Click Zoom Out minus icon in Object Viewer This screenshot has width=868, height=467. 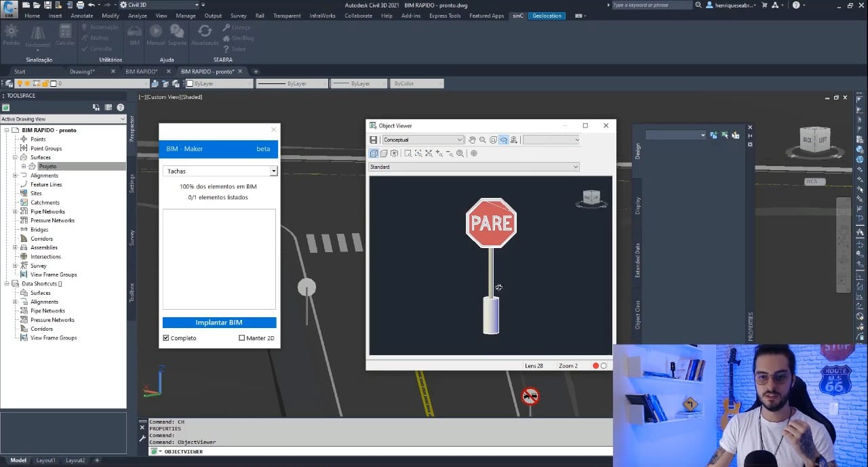[450, 154]
